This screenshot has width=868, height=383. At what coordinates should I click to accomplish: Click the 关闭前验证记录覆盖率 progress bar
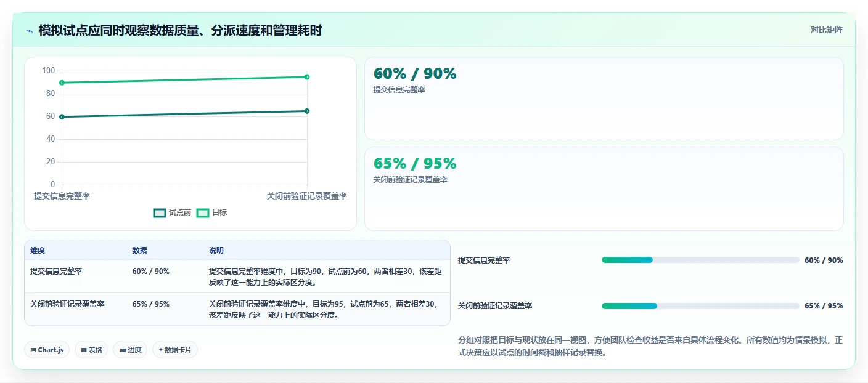click(x=700, y=306)
